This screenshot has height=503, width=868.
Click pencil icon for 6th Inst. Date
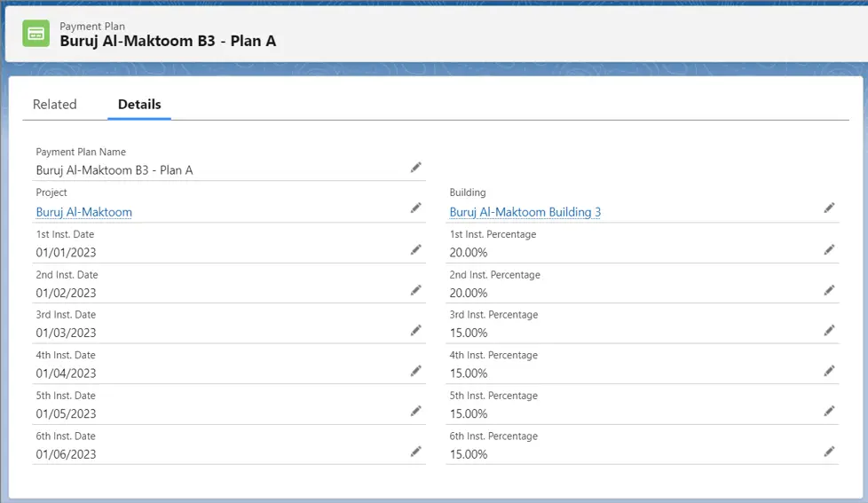(x=415, y=452)
